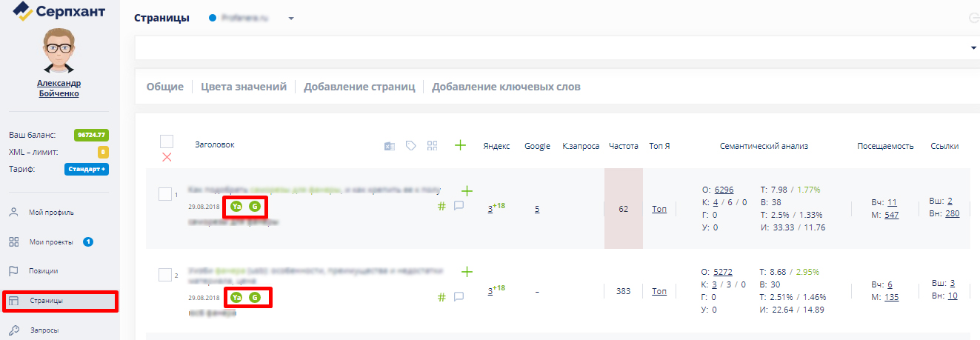Click the hash icon in first row
The height and width of the screenshot is (340, 980).
coord(441,207)
